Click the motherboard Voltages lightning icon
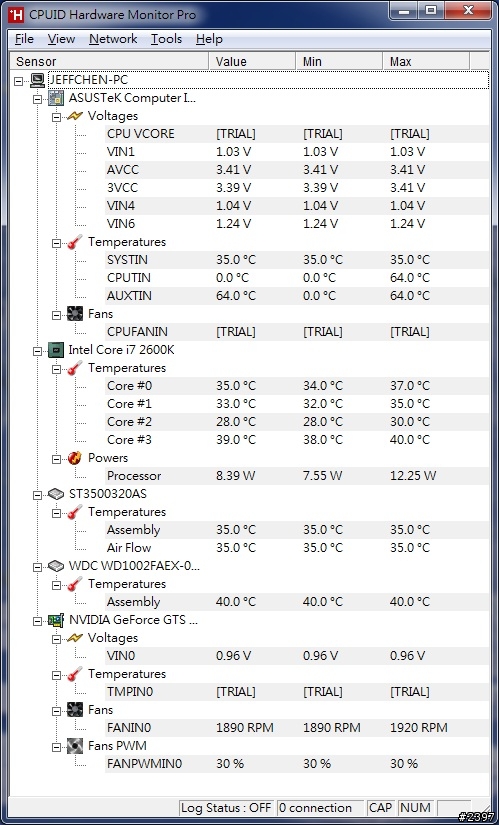This screenshot has height=825, width=499. (75, 116)
